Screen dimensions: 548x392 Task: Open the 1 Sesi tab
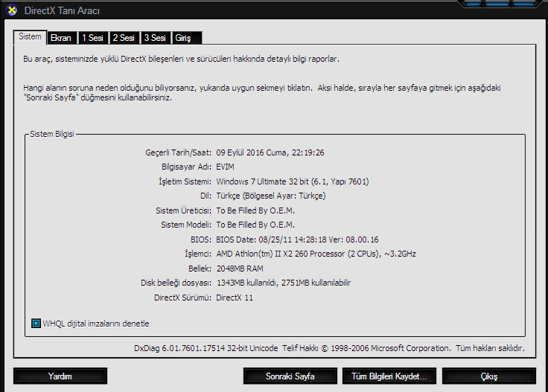click(x=93, y=38)
